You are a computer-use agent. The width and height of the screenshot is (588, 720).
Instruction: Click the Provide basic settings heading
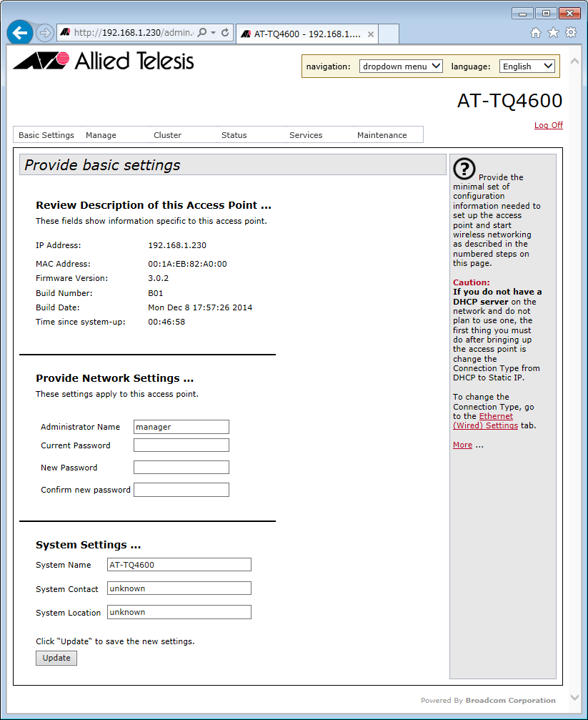tap(102, 165)
